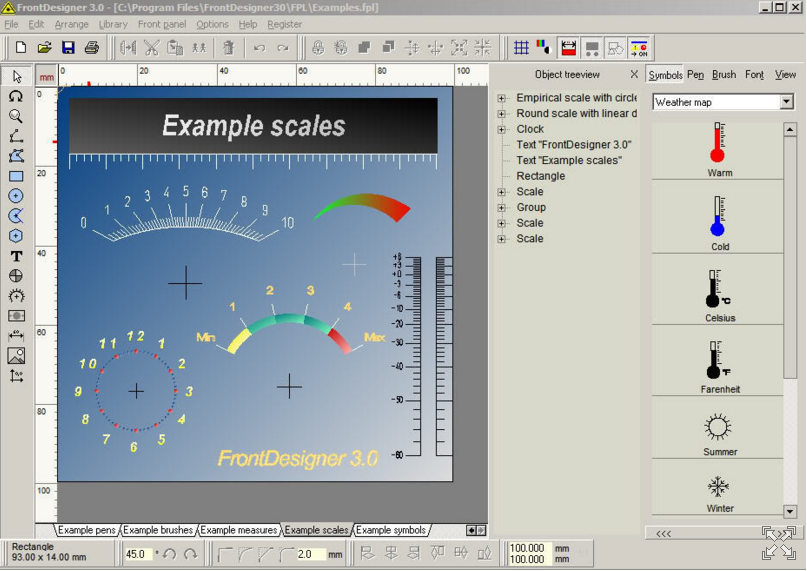Select the Rectangle drawing tool
The height and width of the screenshot is (571, 807).
[16, 176]
